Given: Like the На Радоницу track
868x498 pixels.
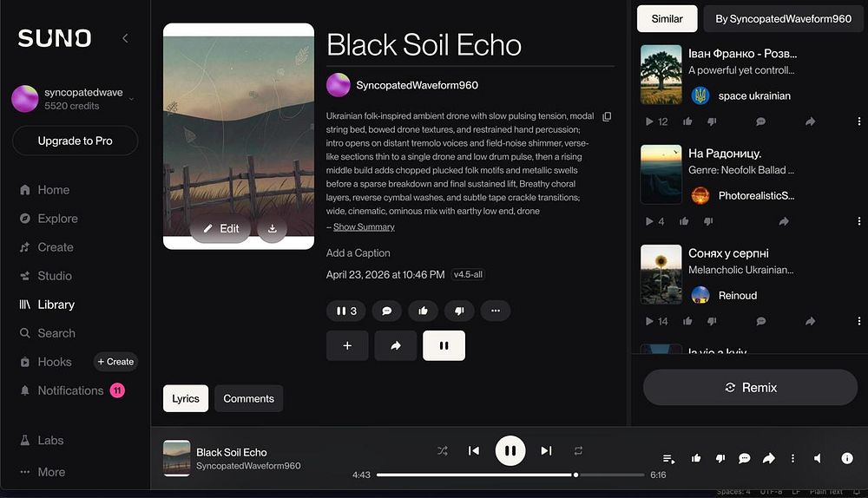Looking at the screenshot, I should coord(684,221).
